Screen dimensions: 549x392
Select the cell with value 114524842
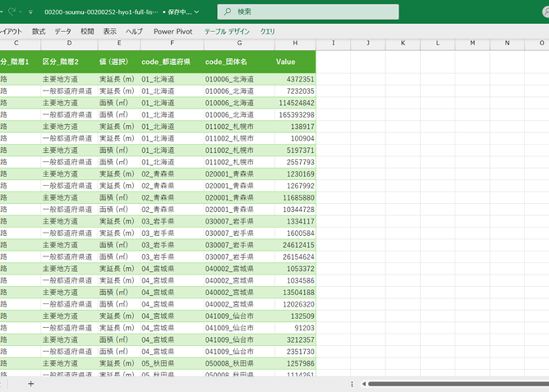click(295, 103)
